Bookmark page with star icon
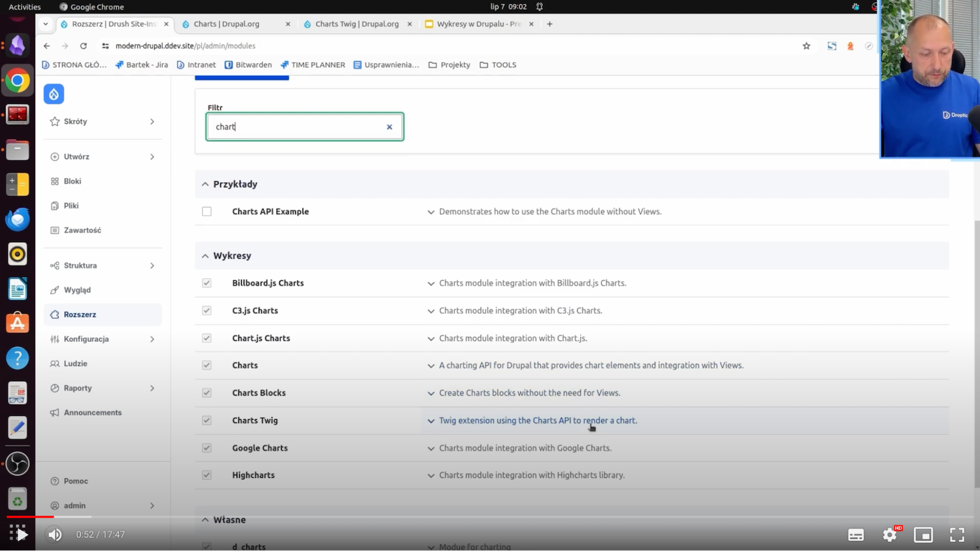The image size is (980, 551). pyautogui.click(x=806, y=46)
